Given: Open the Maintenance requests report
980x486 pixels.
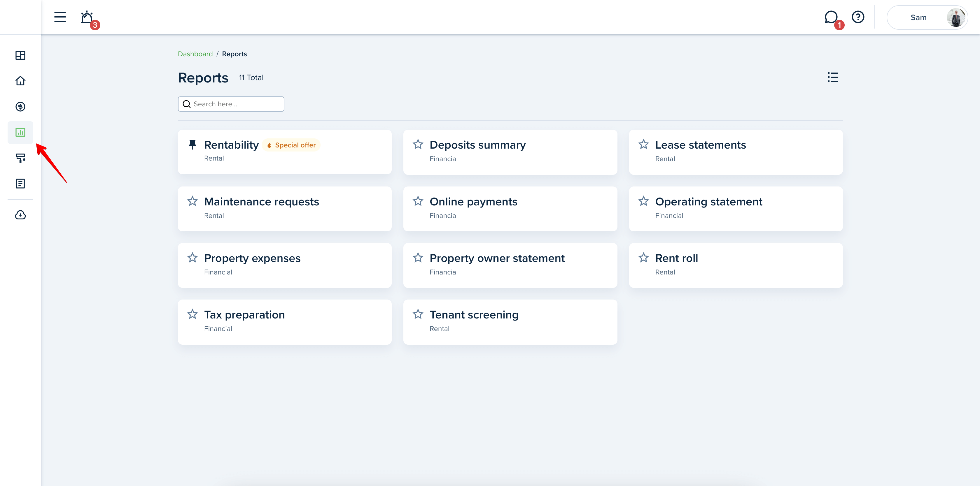Looking at the screenshot, I should pos(285,209).
